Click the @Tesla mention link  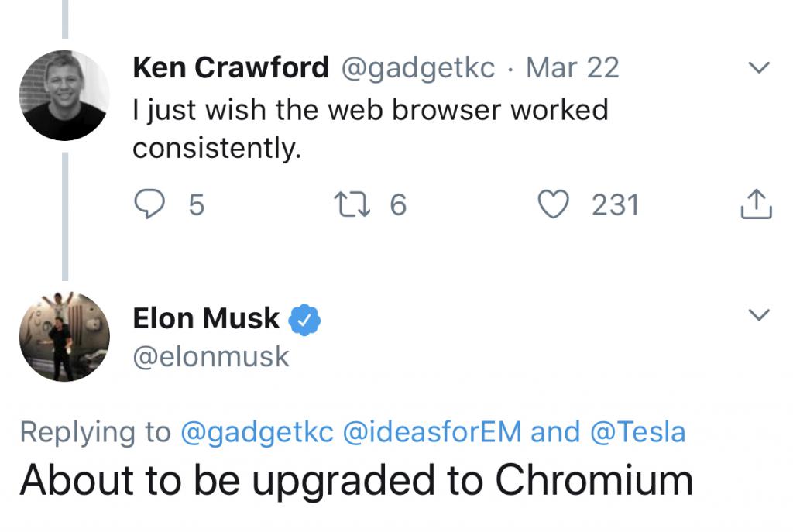(x=638, y=432)
